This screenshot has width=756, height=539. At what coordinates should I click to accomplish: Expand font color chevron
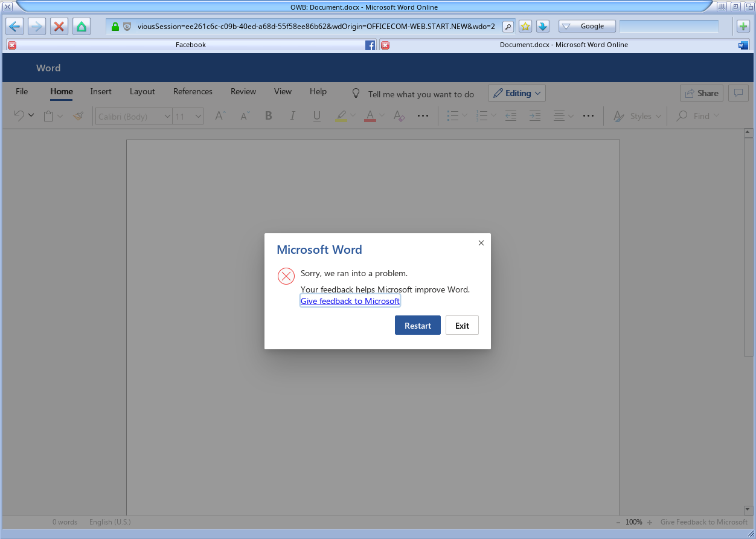pyautogui.click(x=382, y=116)
